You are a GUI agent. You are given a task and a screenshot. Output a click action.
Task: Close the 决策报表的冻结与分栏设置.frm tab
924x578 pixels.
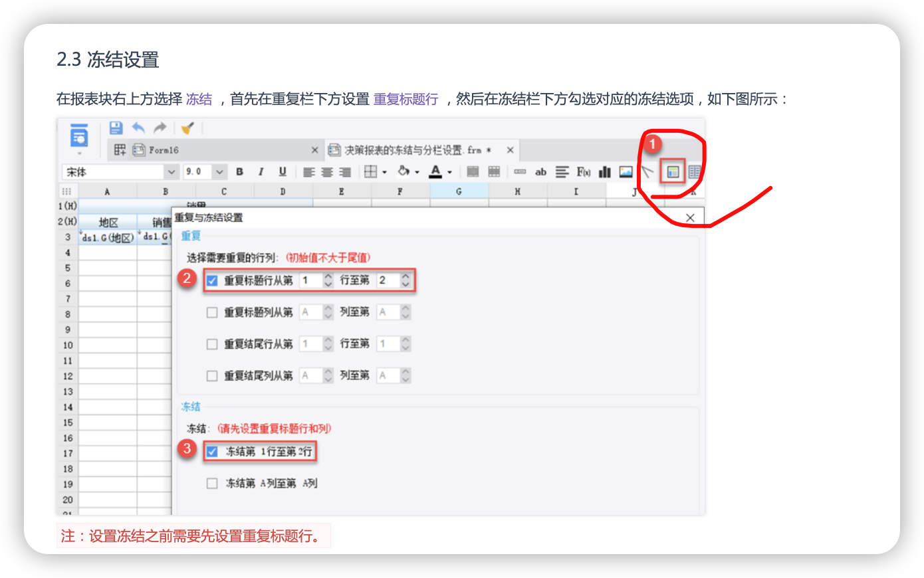pos(510,150)
